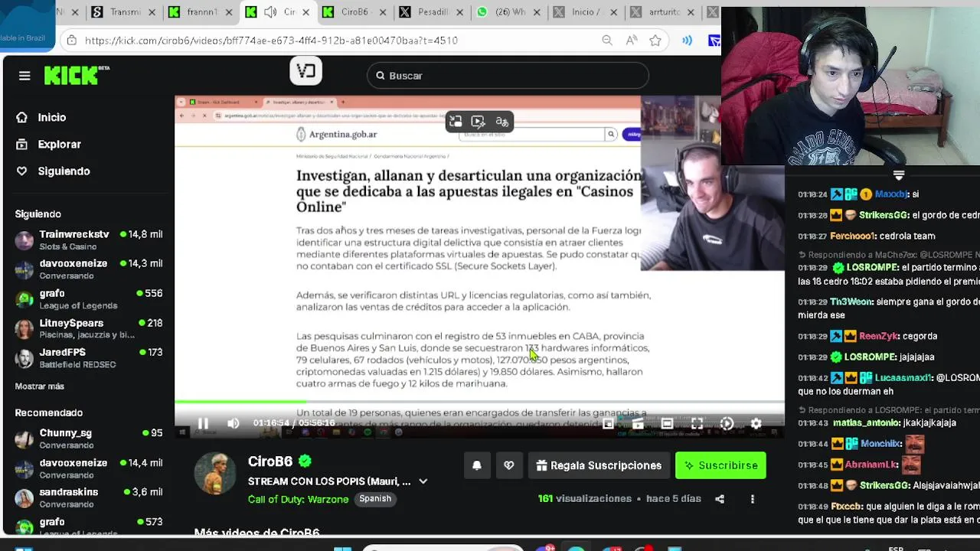Follow CiroB6 with the heart button
980x551 pixels.
tap(509, 465)
